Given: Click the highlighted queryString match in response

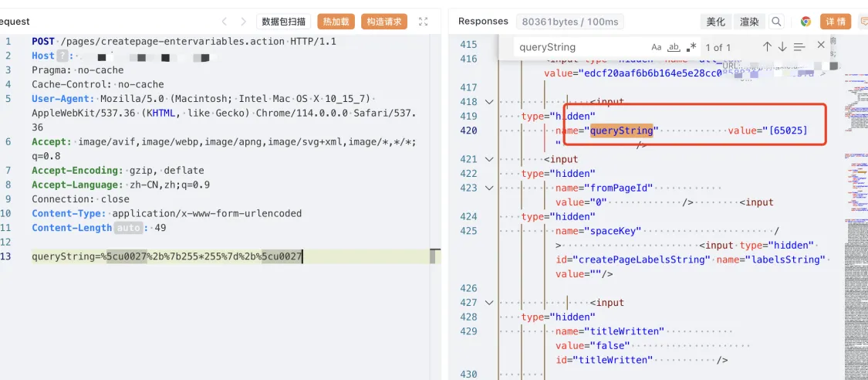Looking at the screenshot, I should coord(622,131).
